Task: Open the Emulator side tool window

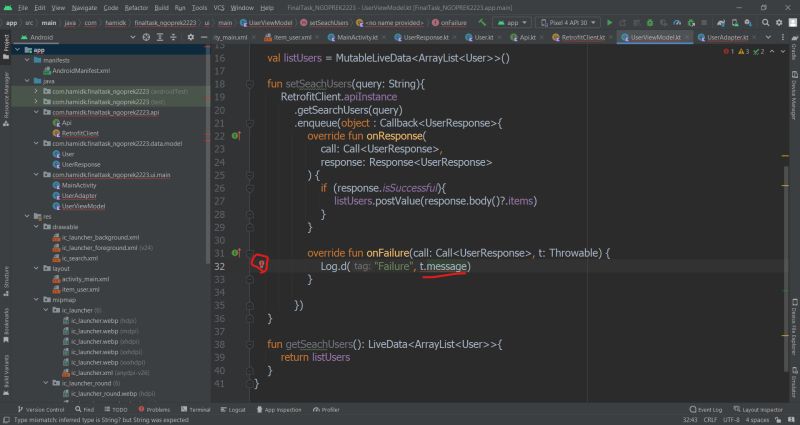Action: 794,383
